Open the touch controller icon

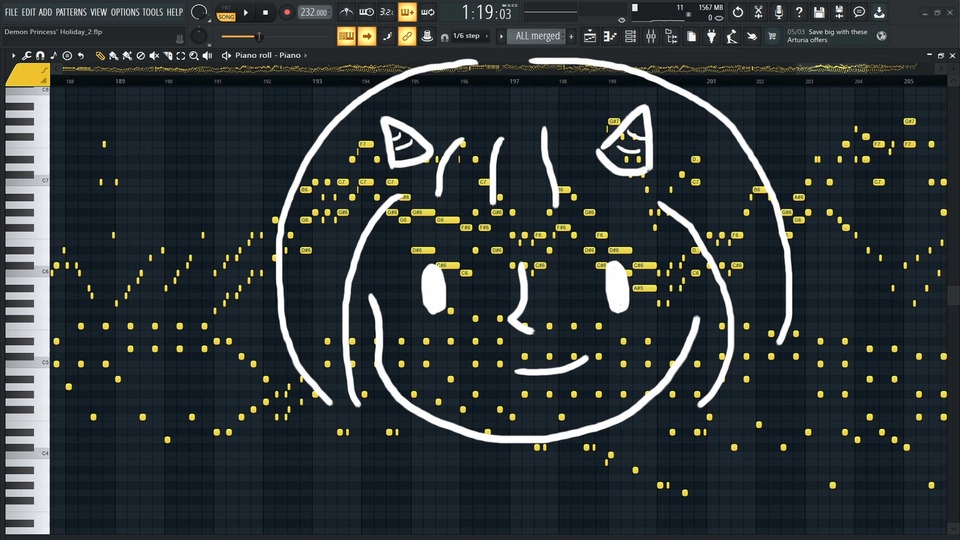[x=752, y=37]
